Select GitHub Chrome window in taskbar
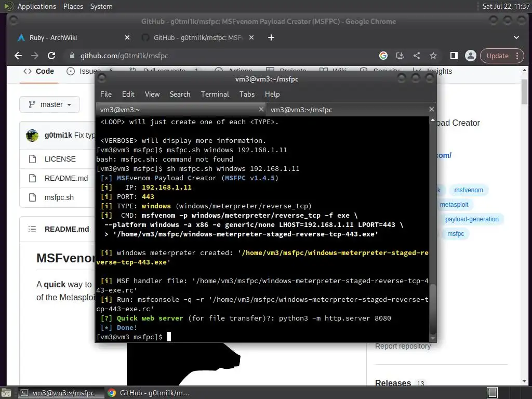 click(x=149, y=393)
